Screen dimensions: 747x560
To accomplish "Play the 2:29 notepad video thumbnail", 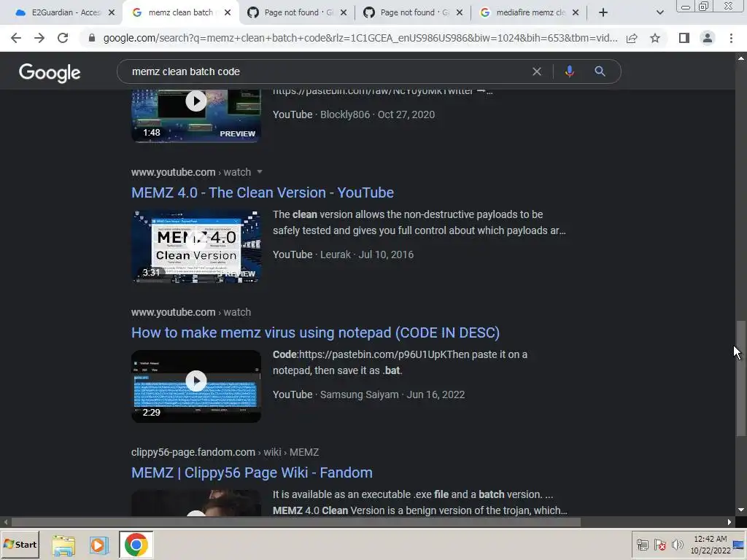I will pos(196,386).
